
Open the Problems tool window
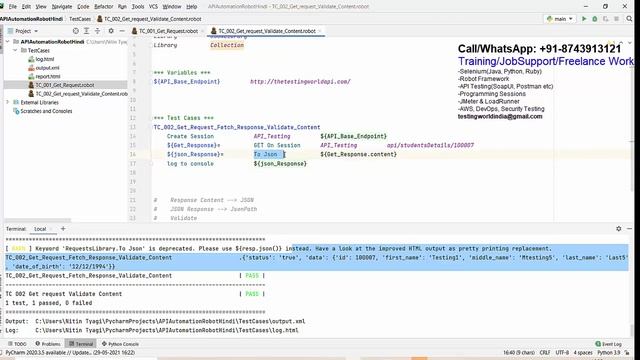[48, 344]
